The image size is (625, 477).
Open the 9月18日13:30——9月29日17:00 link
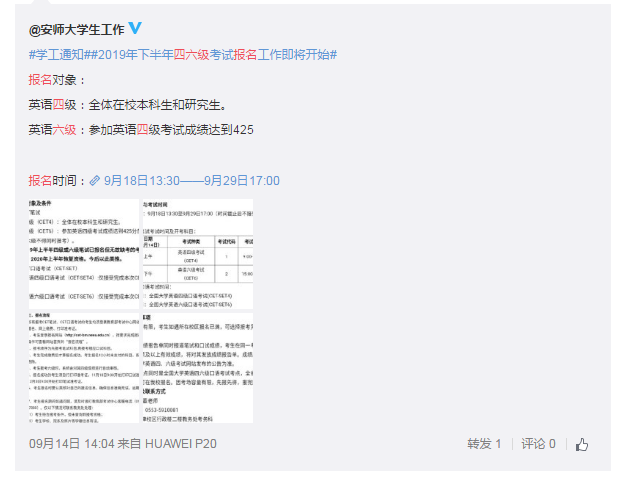(191, 181)
